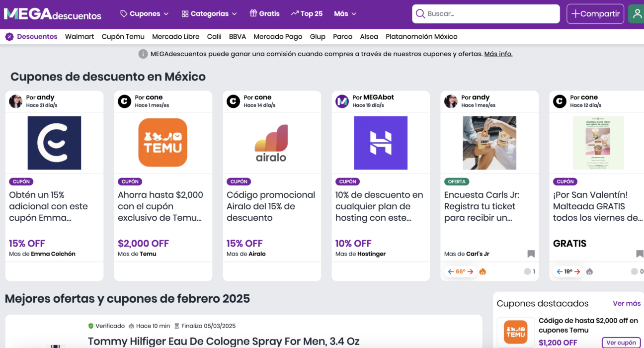
Task: Open 'Encuesta Carls Jr' offer title
Action: point(482,206)
